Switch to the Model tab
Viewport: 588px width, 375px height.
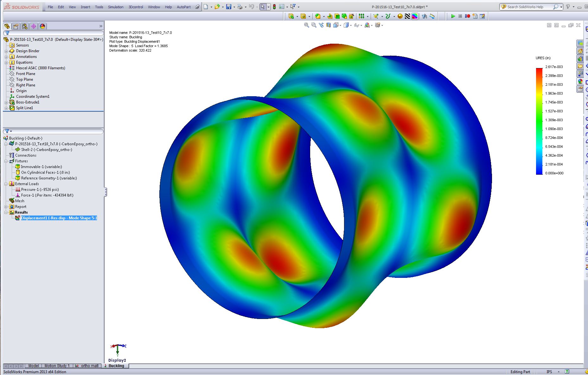click(34, 366)
